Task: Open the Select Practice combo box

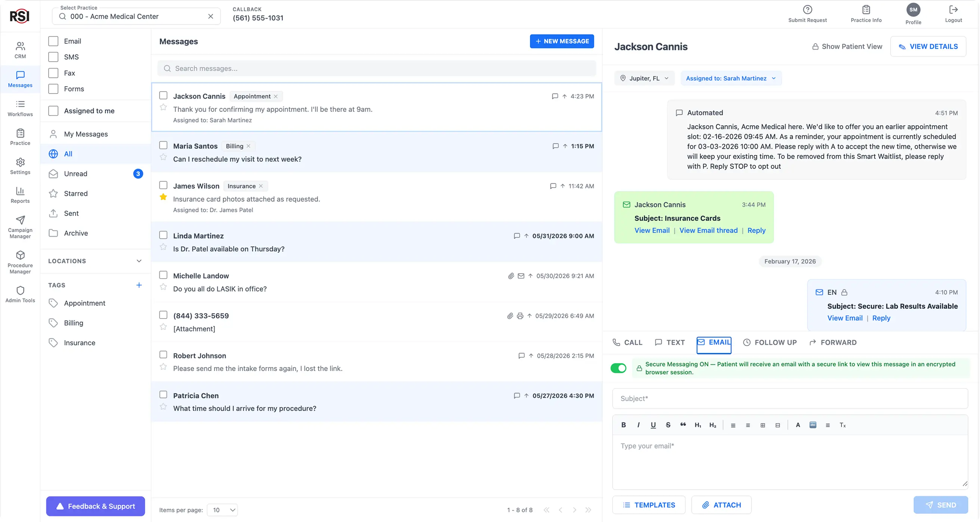Action: [x=136, y=16]
